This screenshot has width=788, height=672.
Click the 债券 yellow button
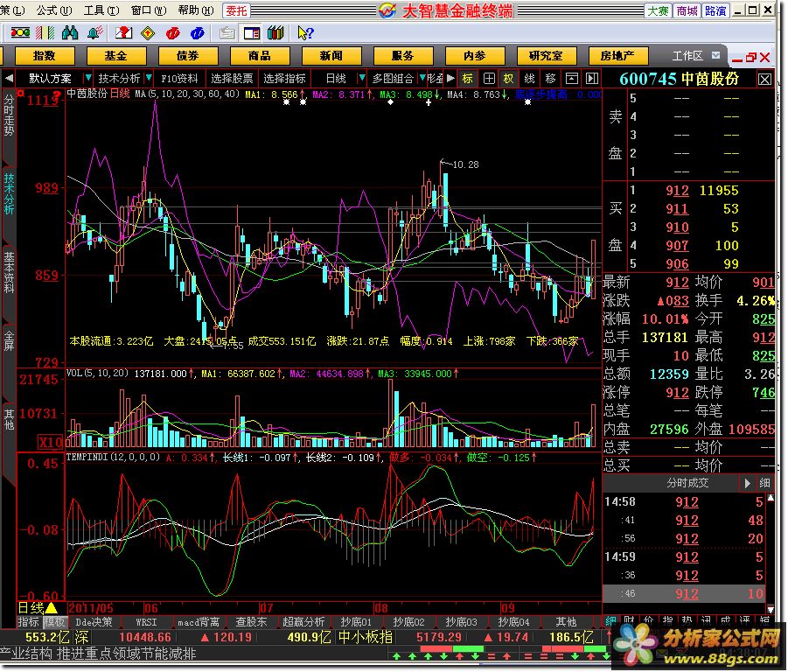[x=188, y=55]
